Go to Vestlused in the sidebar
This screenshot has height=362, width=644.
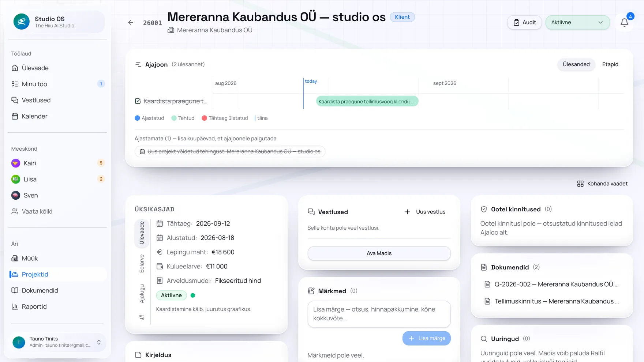pos(57,100)
